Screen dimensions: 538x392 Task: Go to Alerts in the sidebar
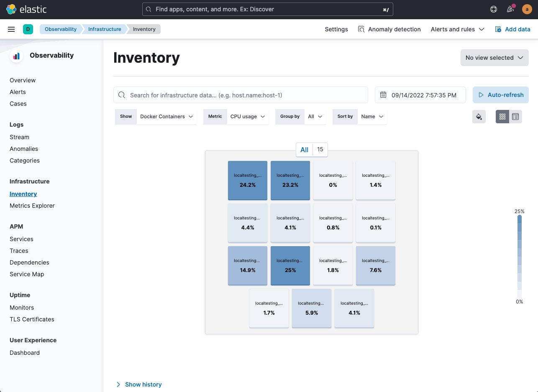pyautogui.click(x=18, y=92)
